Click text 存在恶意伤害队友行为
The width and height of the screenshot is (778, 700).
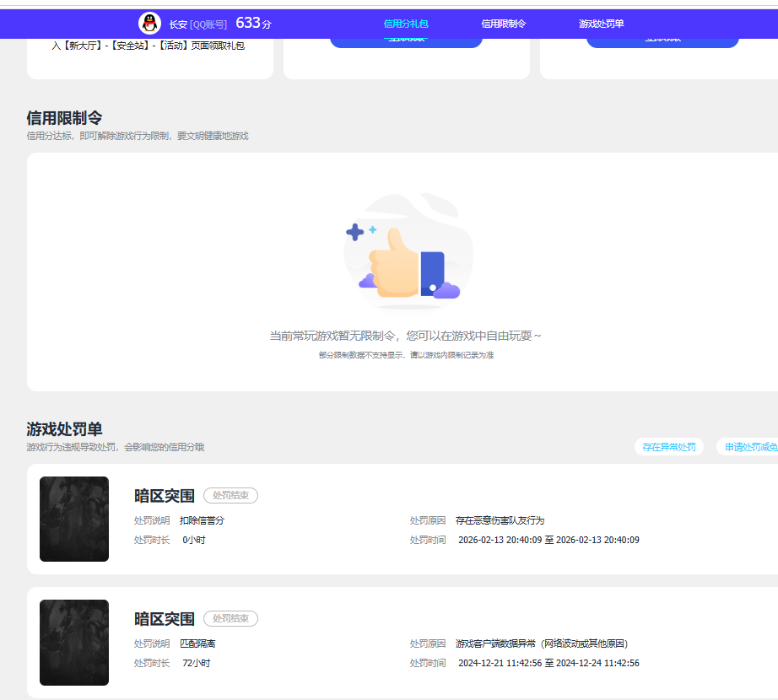500,520
